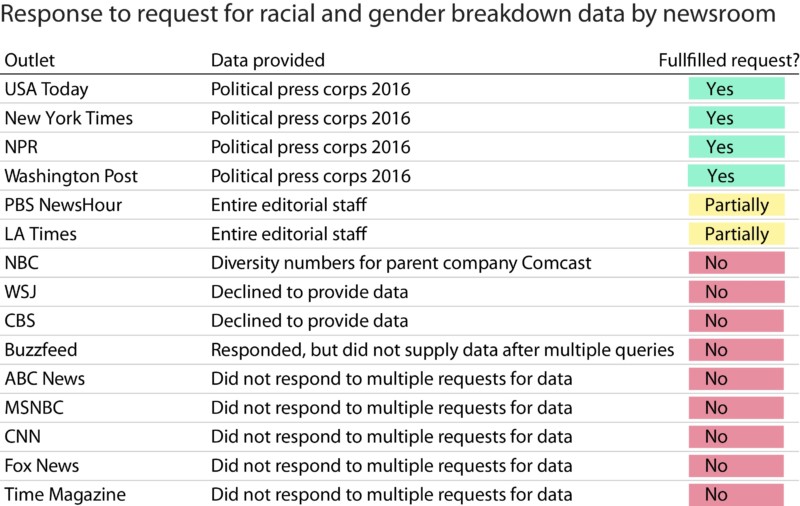
Task: Select the Partially status for LA Times
Action: coord(736,235)
